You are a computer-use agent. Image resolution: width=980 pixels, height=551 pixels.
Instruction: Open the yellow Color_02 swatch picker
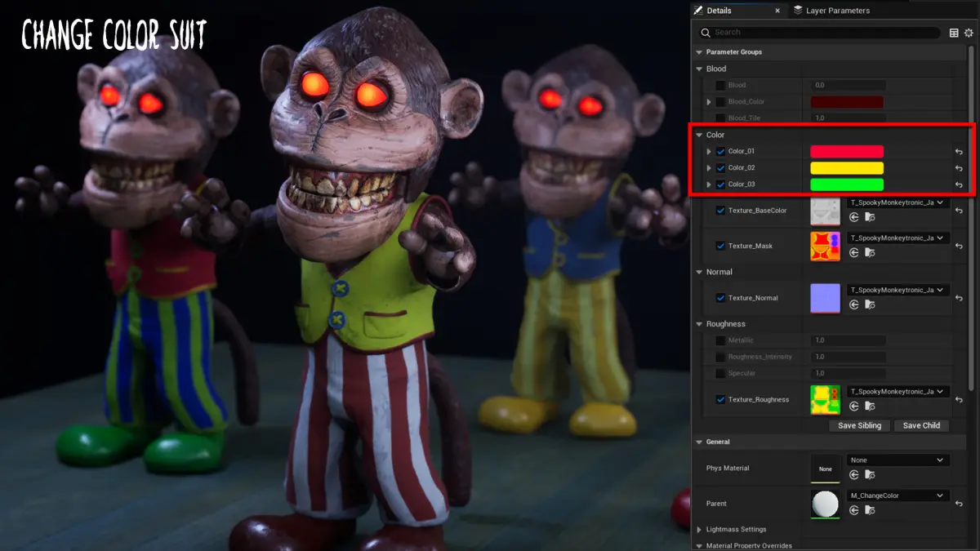(x=847, y=168)
